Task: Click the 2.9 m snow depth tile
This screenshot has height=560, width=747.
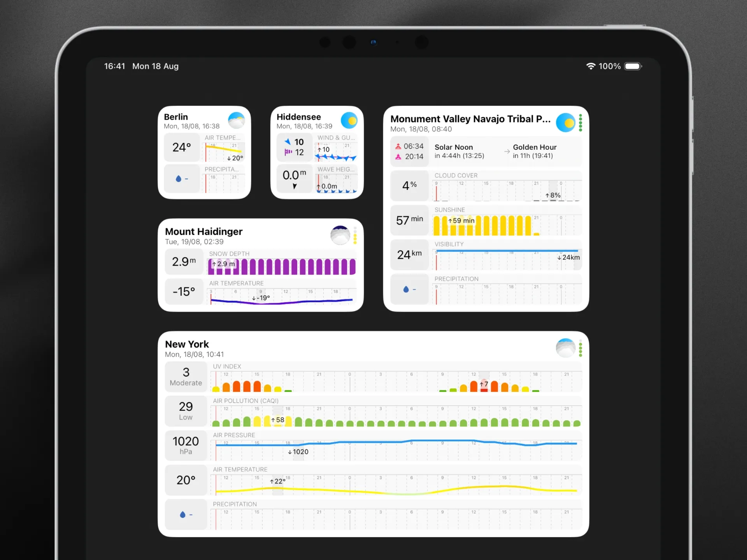Action: (x=184, y=262)
